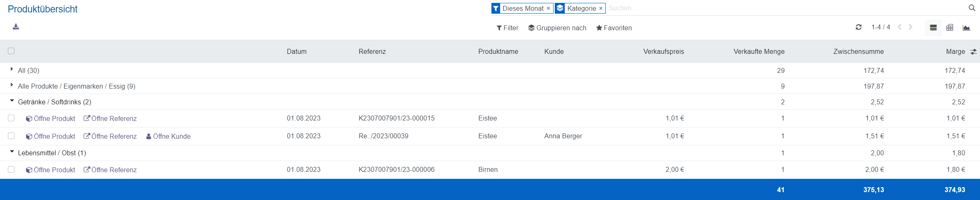This screenshot has width=980, height=200.
Task: Click the download export icon
Action: pos(16,27)
